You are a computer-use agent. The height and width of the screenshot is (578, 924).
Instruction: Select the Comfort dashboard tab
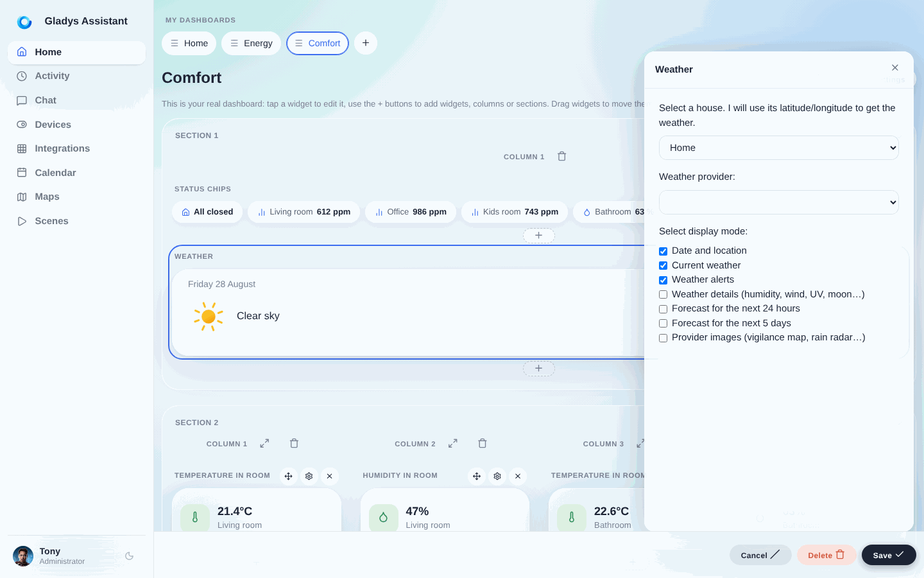click(318, 43)
